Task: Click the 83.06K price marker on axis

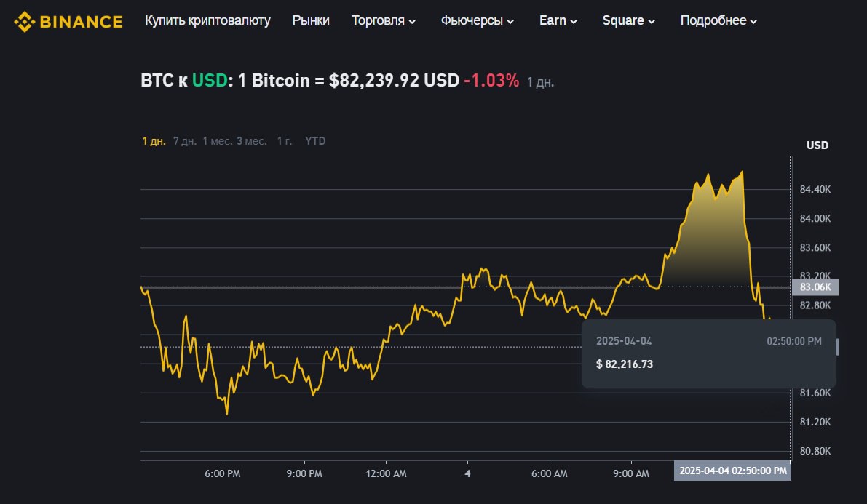Action: [x=815, y=287]
